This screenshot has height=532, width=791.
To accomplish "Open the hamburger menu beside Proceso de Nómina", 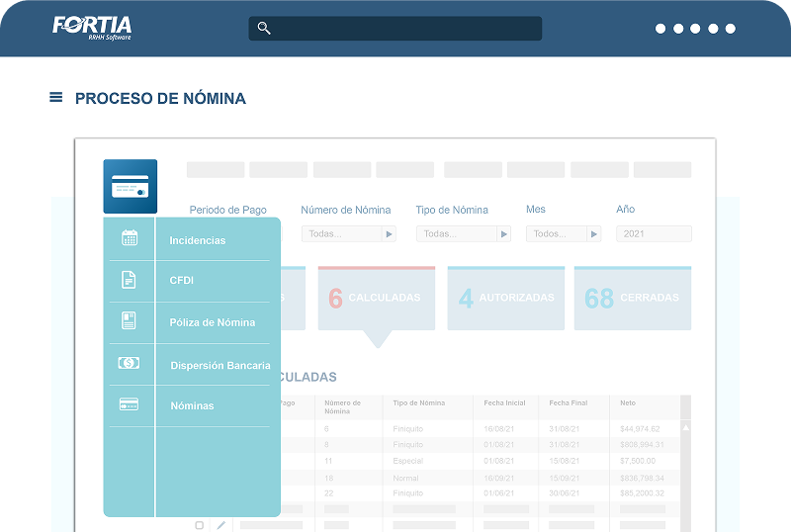I will pyautogui.click(x=55, y=98).
